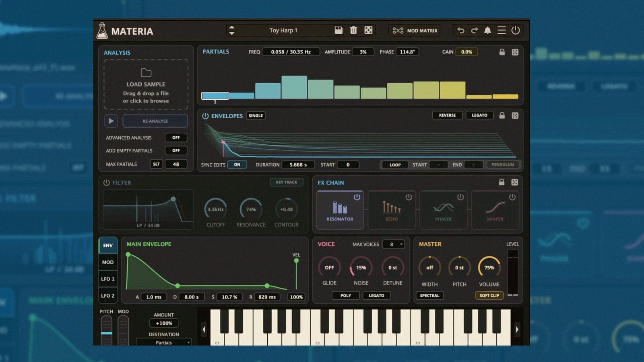Open the Destination Partials dropdown

coord(164,343)
